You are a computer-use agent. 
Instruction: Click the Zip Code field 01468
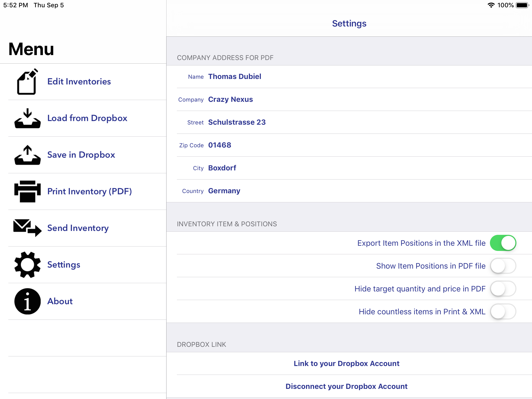coord(220,145)
